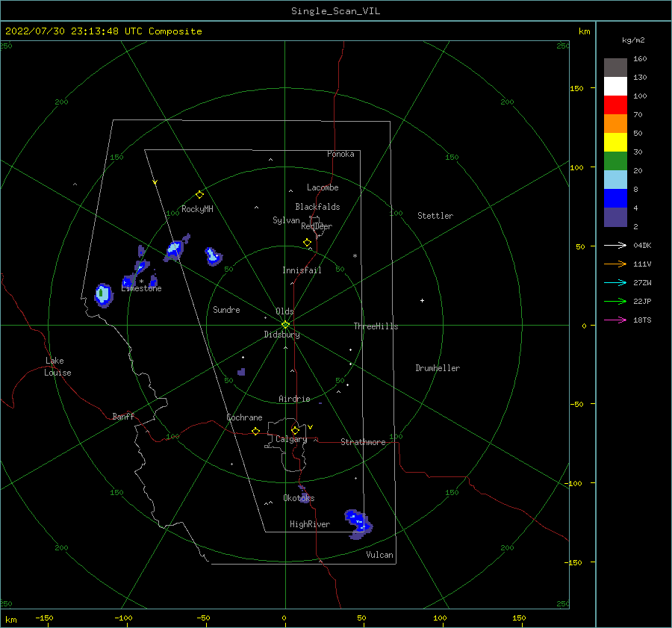Viewport: 672px width, 628px height.
Task: Click the green 22JP arrow in legend
Action: click(x=615, y=302)
